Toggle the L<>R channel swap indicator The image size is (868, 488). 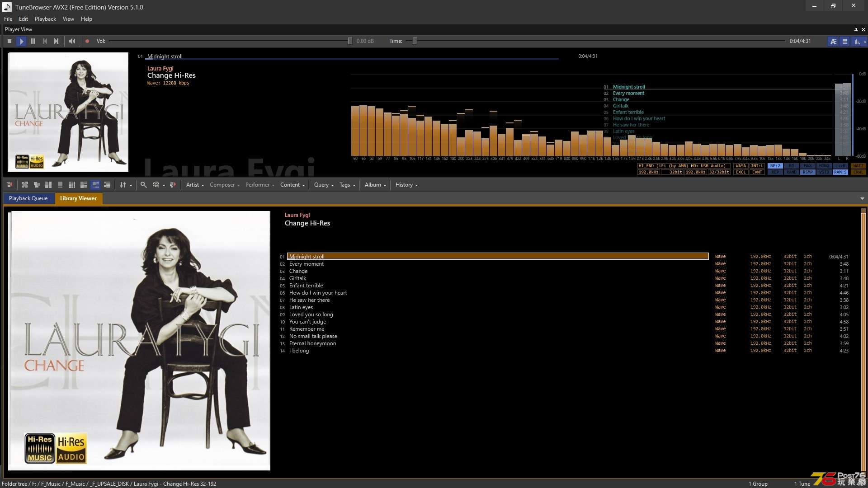[x=840, y=166]
